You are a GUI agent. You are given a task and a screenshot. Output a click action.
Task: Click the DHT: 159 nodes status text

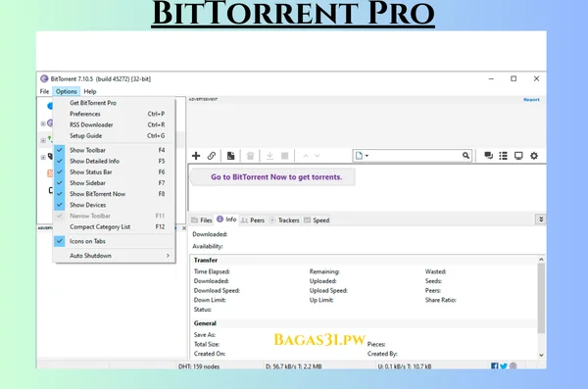coord(199,366)
